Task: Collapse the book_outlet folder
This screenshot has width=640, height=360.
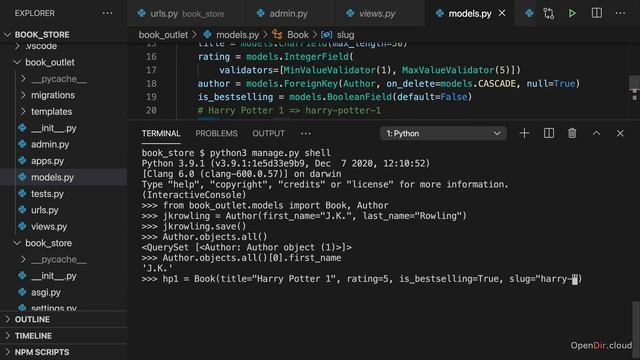Action: tap(17, 62)
